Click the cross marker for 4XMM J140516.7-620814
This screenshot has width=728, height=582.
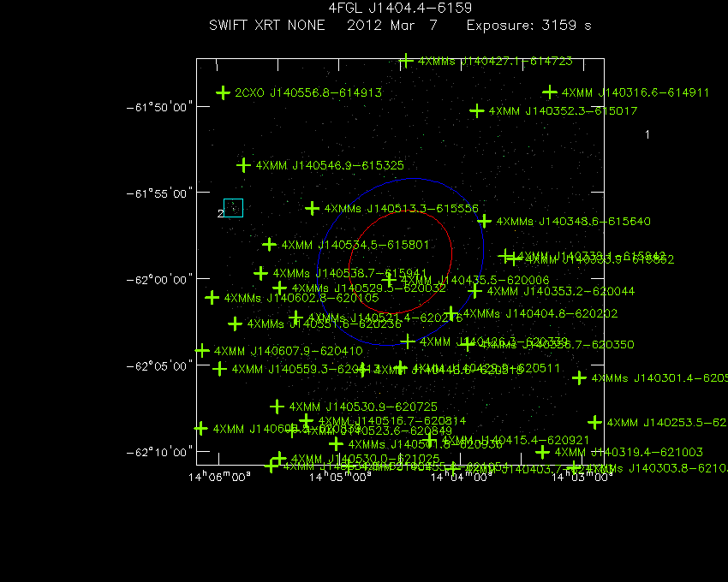coord(306,420)
